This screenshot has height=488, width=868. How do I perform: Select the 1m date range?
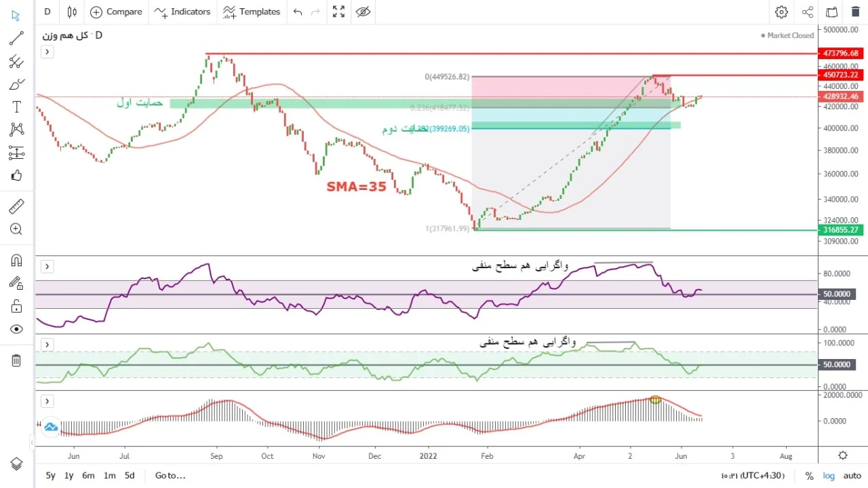(x=109, y=475)
